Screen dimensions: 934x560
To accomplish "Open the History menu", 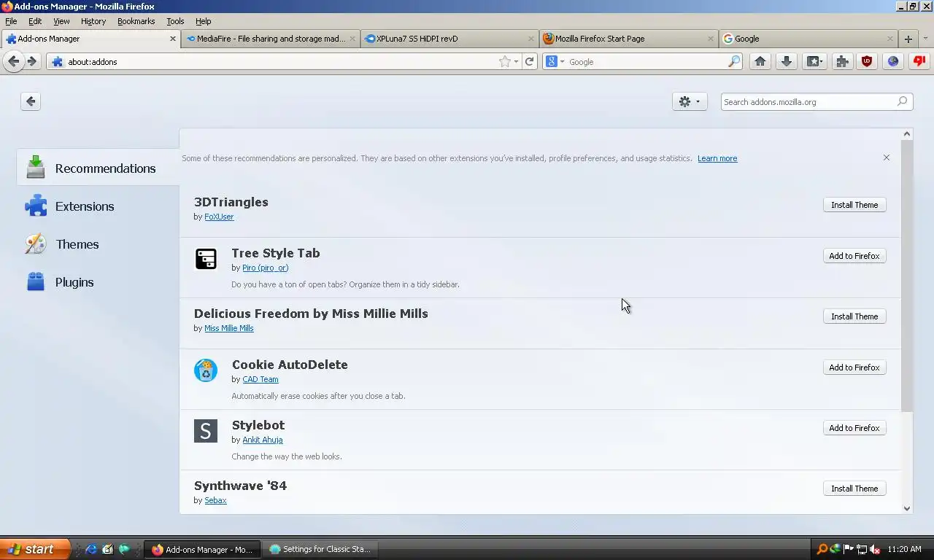I will pyautogui.click(x=93, y=21).
